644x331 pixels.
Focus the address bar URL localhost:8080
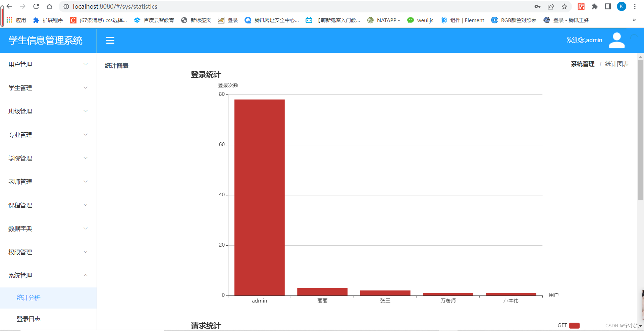(x=115, y=6)
